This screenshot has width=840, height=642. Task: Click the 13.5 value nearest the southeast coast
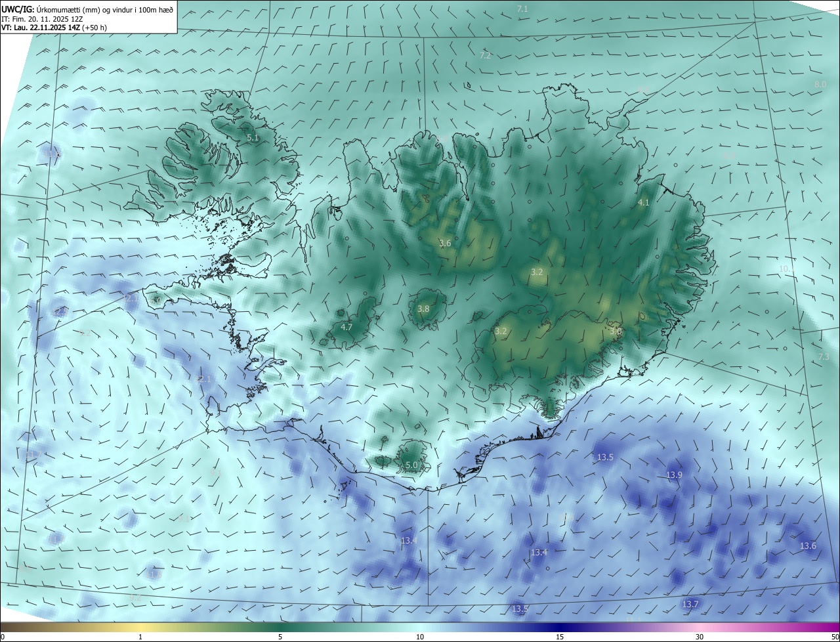point(604,457)
